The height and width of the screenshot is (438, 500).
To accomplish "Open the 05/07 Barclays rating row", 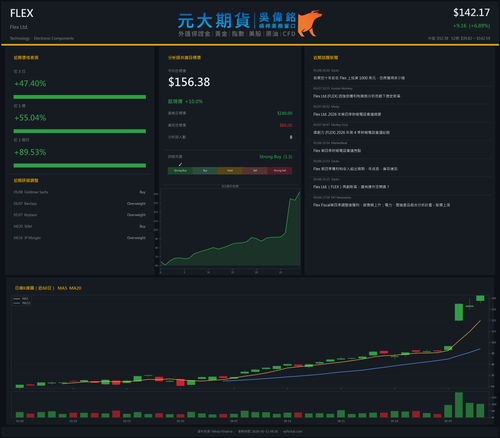I will coord(80,204).
